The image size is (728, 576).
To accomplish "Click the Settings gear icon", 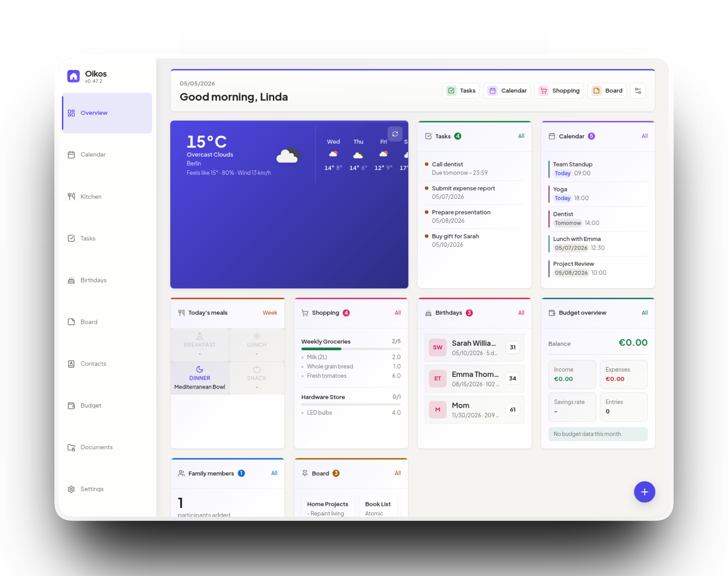I will point(71,489).
